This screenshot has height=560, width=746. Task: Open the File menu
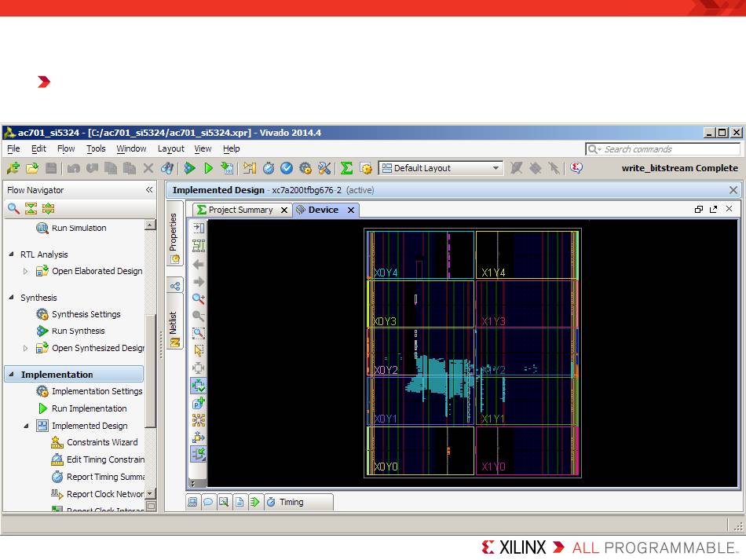point(13,148)
